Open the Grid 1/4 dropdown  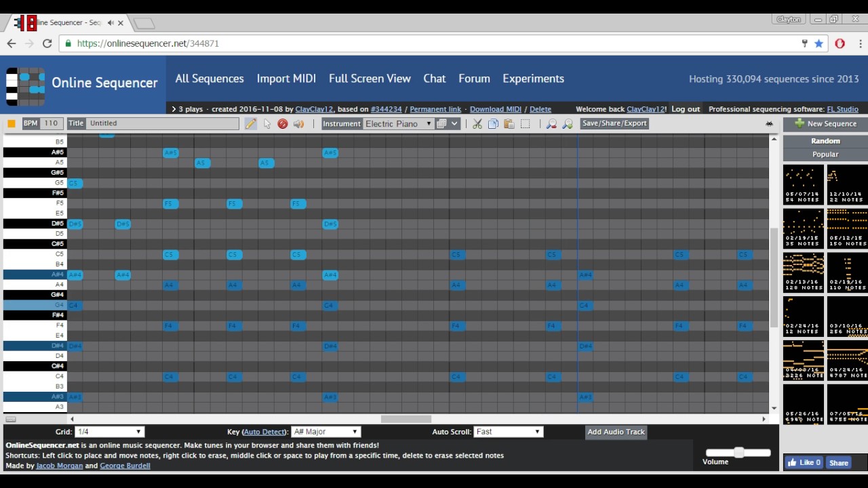[109, 432]
